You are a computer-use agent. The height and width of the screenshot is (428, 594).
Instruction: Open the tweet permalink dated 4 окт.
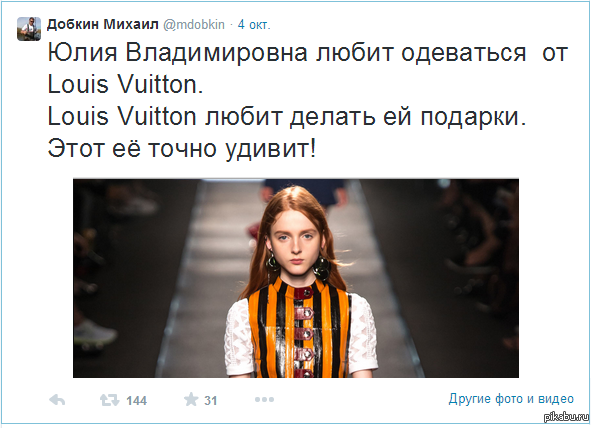(254, 25)
